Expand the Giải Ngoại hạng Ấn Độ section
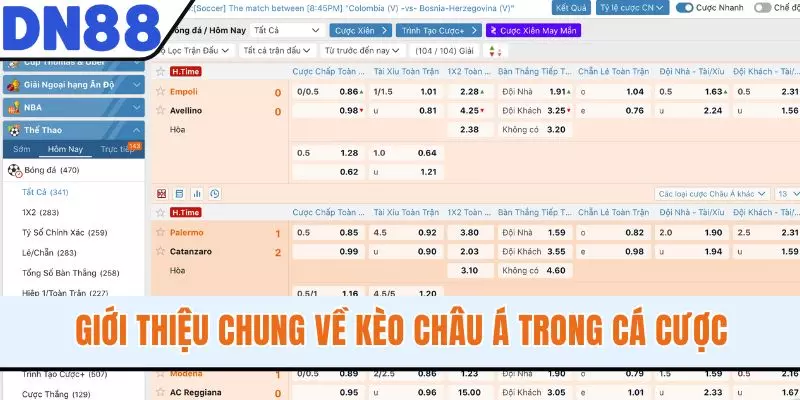 (74, 85)
